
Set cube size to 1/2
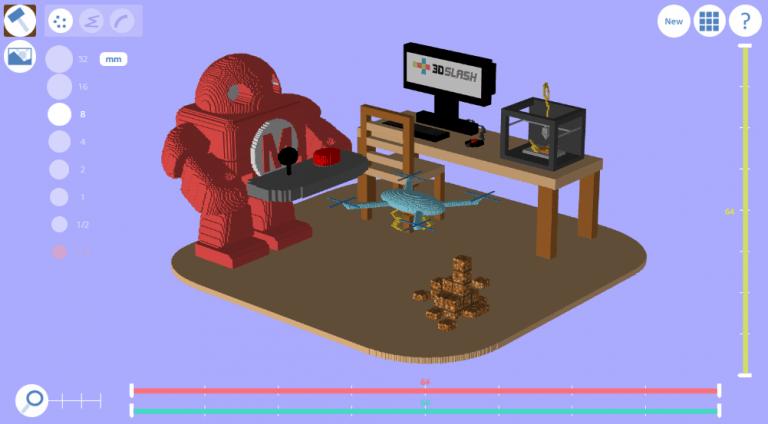[60, 224]
